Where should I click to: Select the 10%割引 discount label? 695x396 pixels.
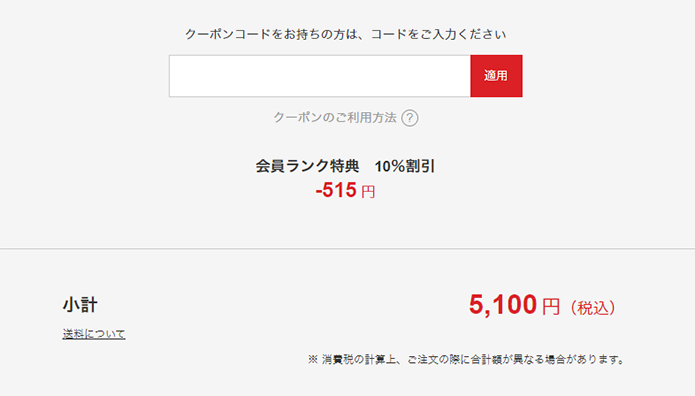(405, 166)
